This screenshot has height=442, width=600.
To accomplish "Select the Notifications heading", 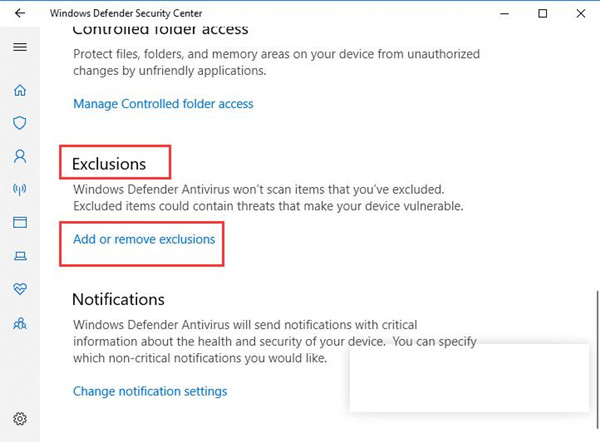I will [118, 299].
